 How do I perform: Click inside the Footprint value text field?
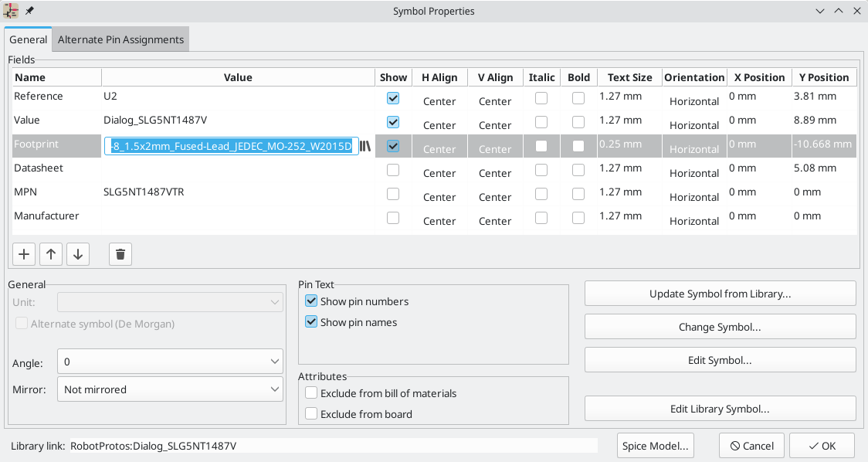click(232, 145)
